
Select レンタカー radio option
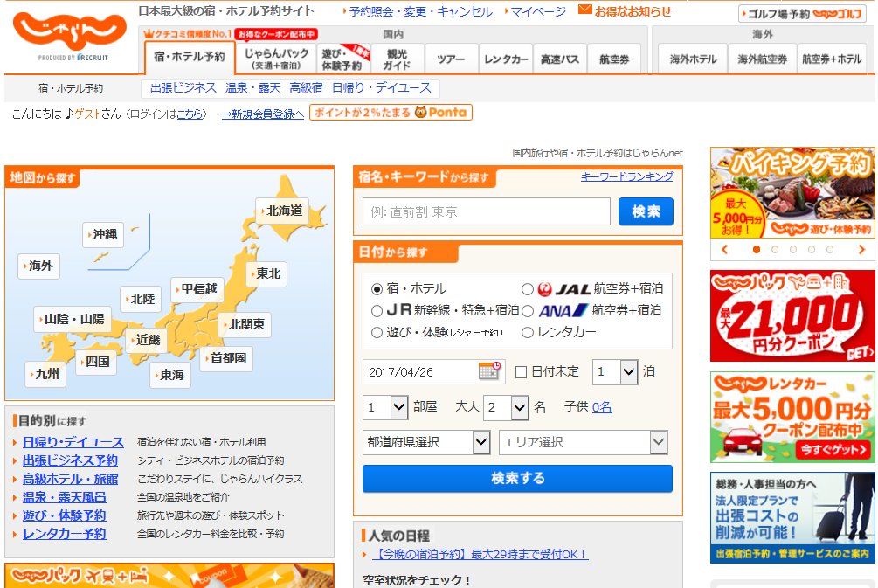(528, 333)
